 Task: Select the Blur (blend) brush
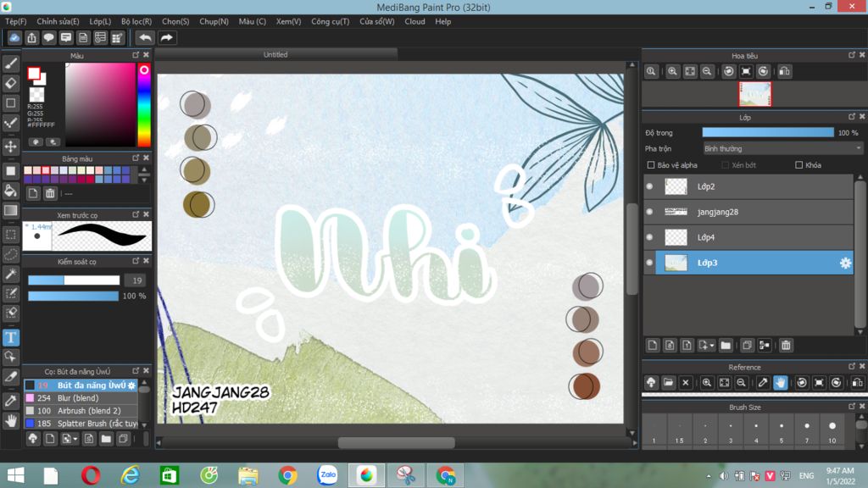pyautogui.click(x=81, y=398)
